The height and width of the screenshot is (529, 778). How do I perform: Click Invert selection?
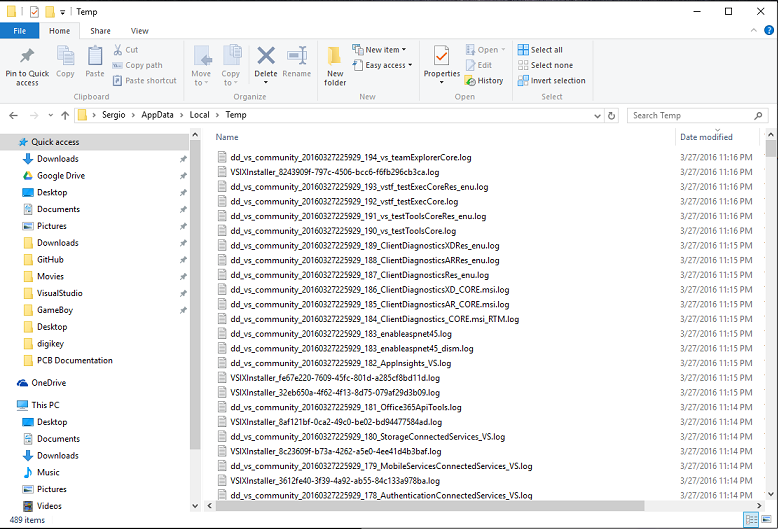pos(552,80)
